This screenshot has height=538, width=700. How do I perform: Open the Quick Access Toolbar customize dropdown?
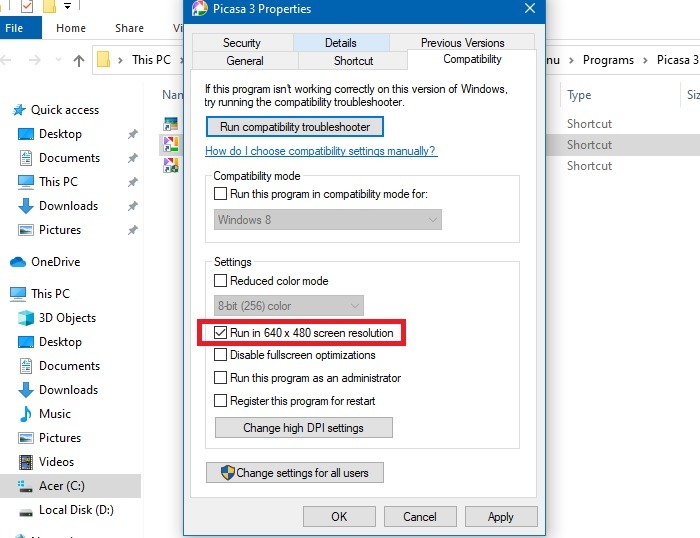(67, 6)
